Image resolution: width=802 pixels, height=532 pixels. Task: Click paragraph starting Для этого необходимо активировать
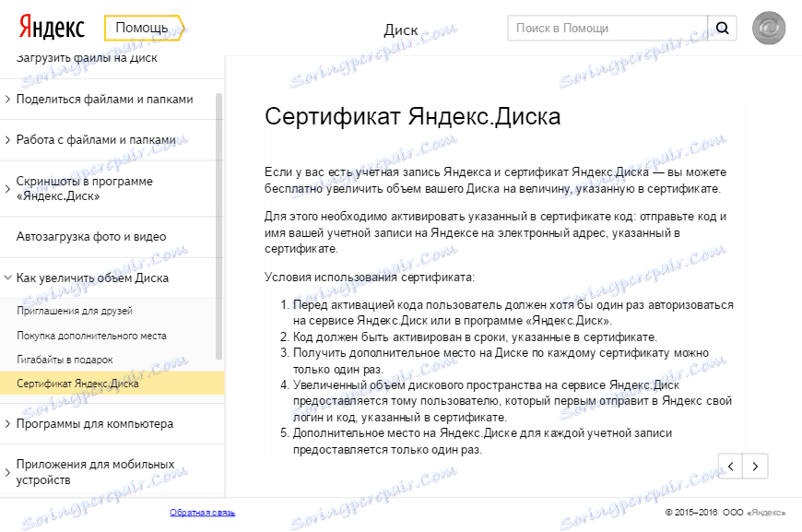pos(495,232)
